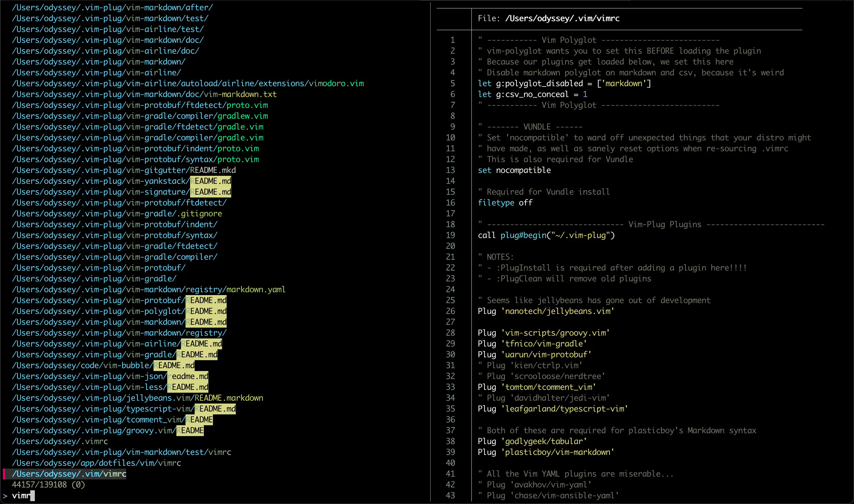Select jellybeans.vim/README.markdown result
Screen dimensions: 854x504
pos(138,398)
